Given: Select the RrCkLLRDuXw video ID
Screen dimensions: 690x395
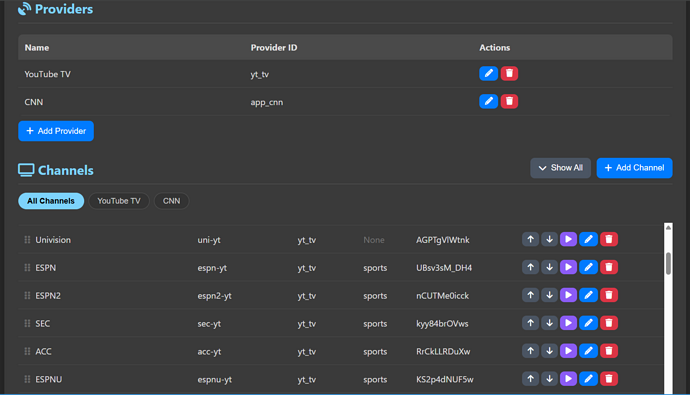Looking at the screenshot, I should [x=443, y=351].
